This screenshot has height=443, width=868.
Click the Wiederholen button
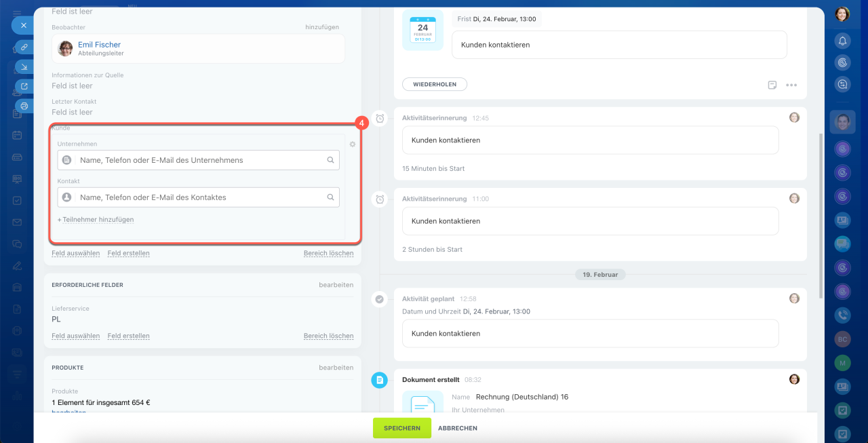click(x=435, y=85)
